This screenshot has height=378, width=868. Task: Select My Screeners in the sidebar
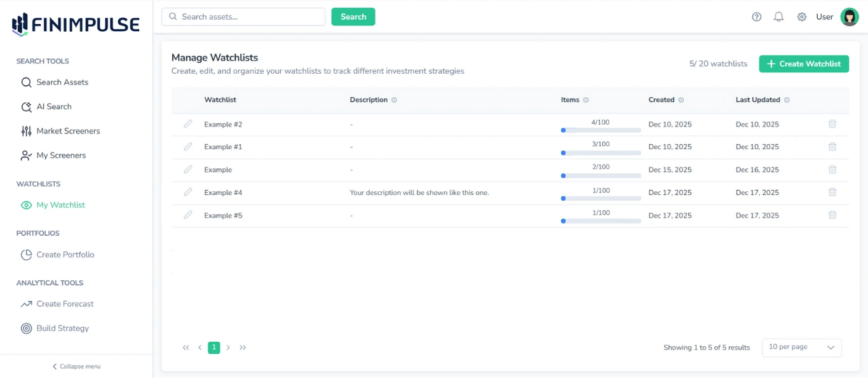[x=60, y=155]
